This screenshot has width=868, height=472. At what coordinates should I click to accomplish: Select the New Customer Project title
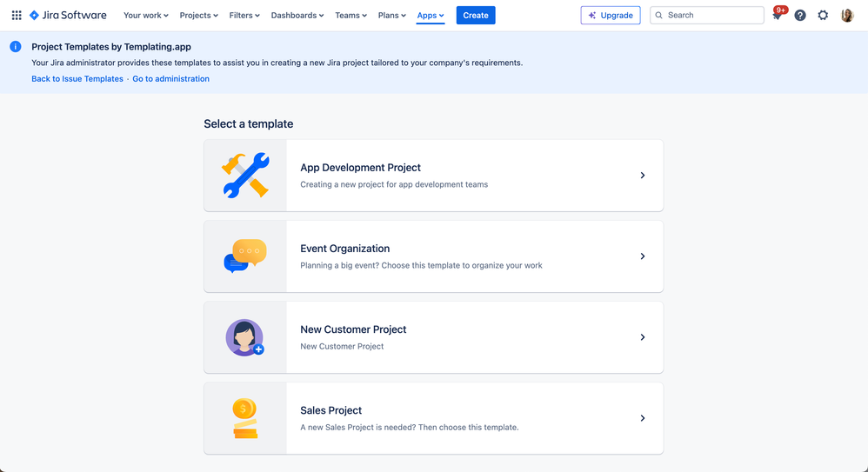(x=353, y=329)
